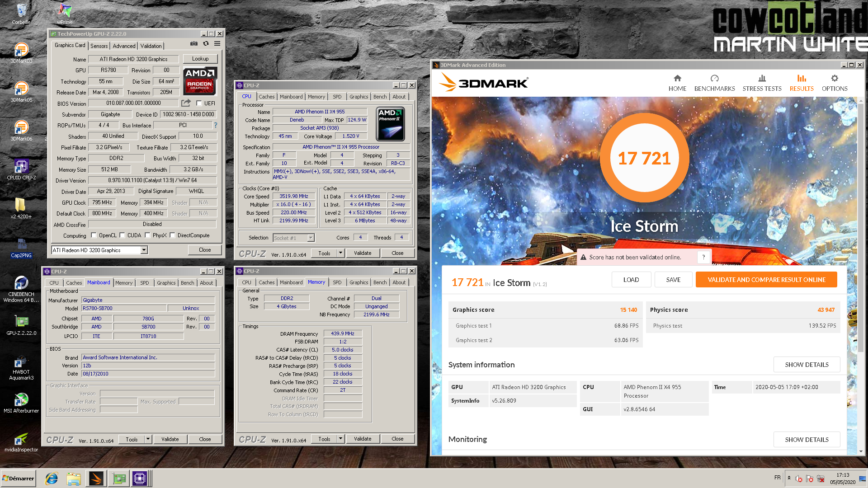The image size is (868, 488).
Task: Click the AMD Radeon Graphics logo in GPU-Z
Action: click(x=200, y=81)
